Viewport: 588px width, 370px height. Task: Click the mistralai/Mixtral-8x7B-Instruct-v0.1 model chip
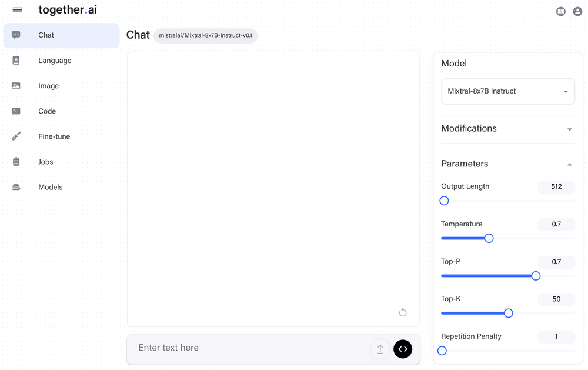tap(205, 36)
